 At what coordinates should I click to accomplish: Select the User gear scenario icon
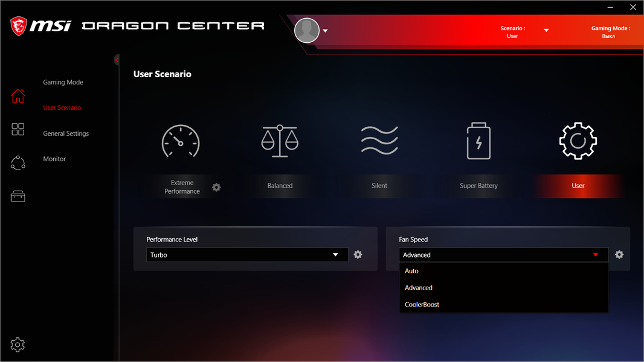578,141
